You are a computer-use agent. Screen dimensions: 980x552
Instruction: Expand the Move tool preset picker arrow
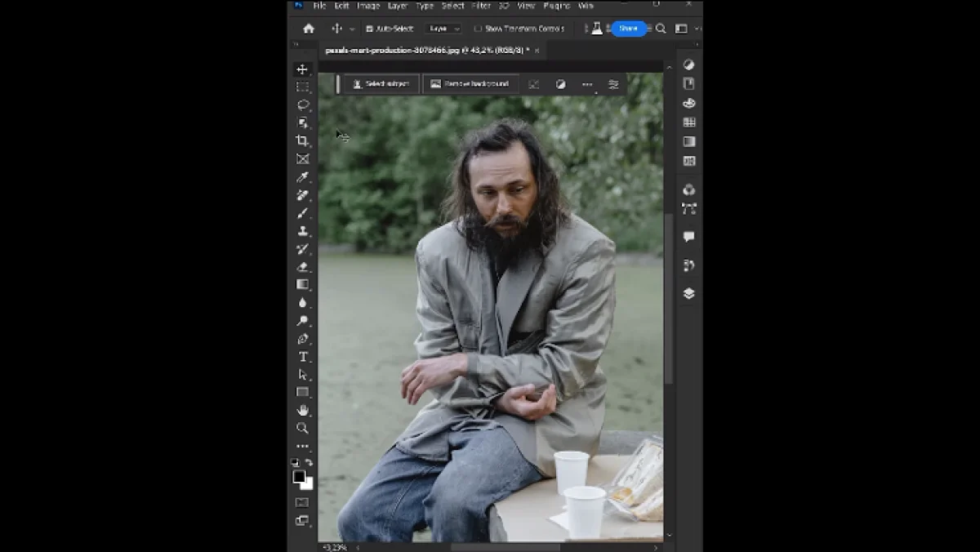click(x=352, y=29)
